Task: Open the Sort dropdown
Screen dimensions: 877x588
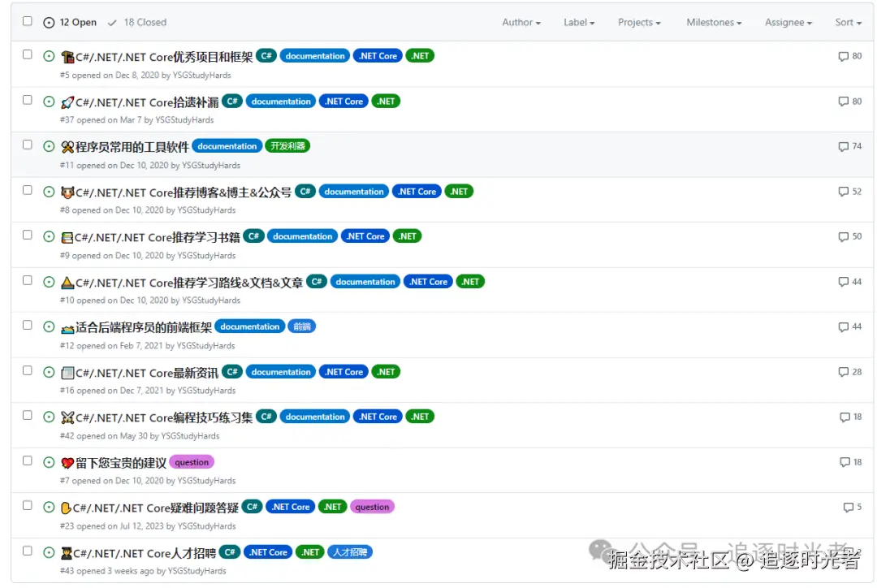Action: pyautogui.click(x=847, y=22)
